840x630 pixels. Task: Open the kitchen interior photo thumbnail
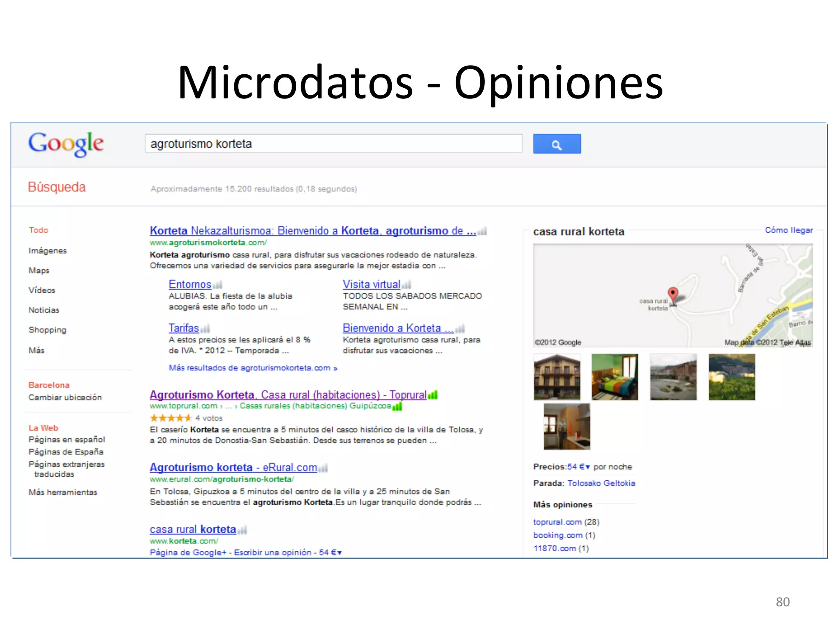[x=567, y=427]
